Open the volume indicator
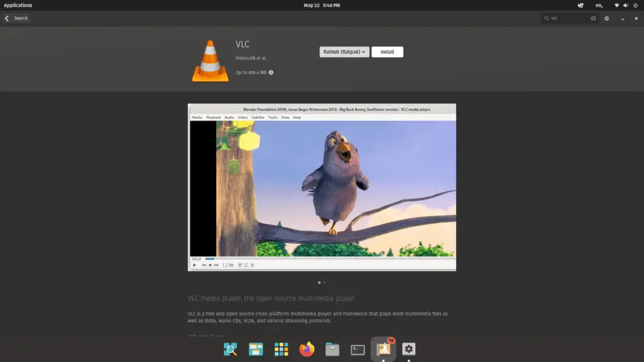644x362 pixels. coord(626,5)
